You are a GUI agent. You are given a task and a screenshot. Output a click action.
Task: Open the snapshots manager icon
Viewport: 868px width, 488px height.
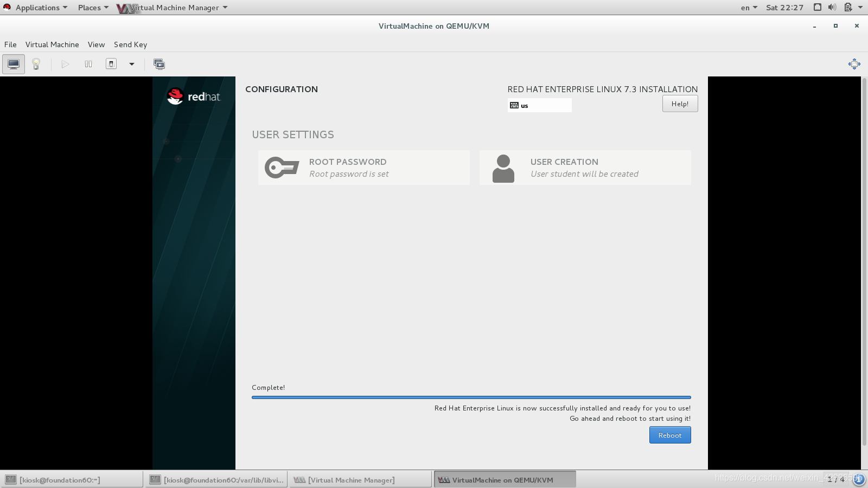pyautogui.click(x=159, y=64)
